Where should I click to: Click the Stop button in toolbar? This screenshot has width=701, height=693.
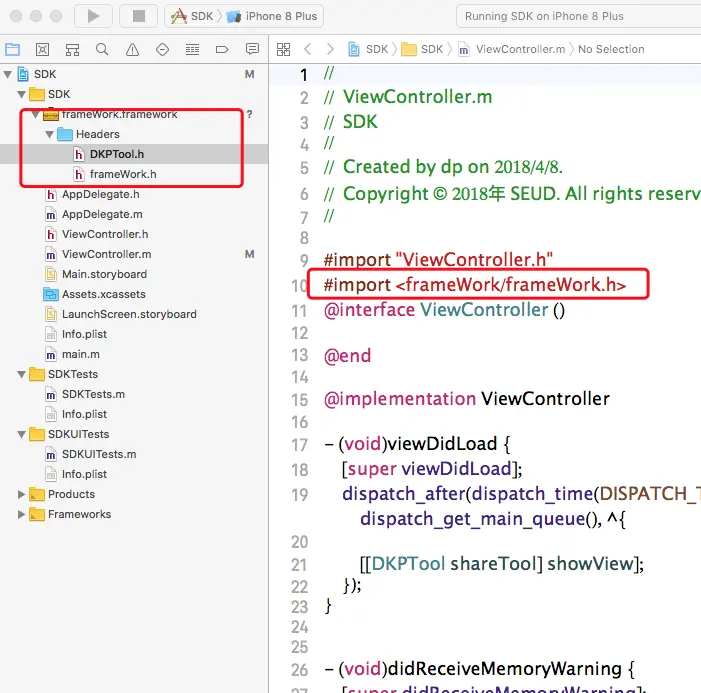(139, 16)
